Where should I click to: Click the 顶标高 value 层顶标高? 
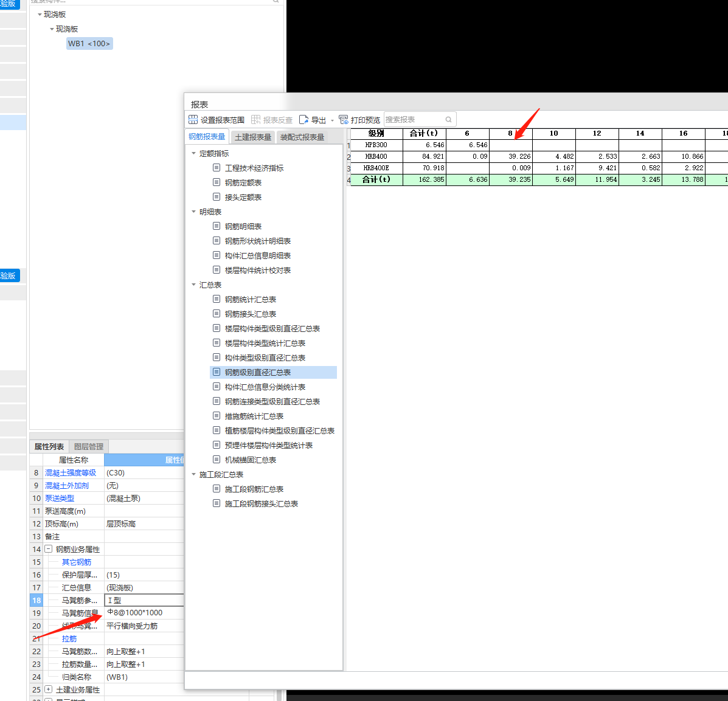144,523
